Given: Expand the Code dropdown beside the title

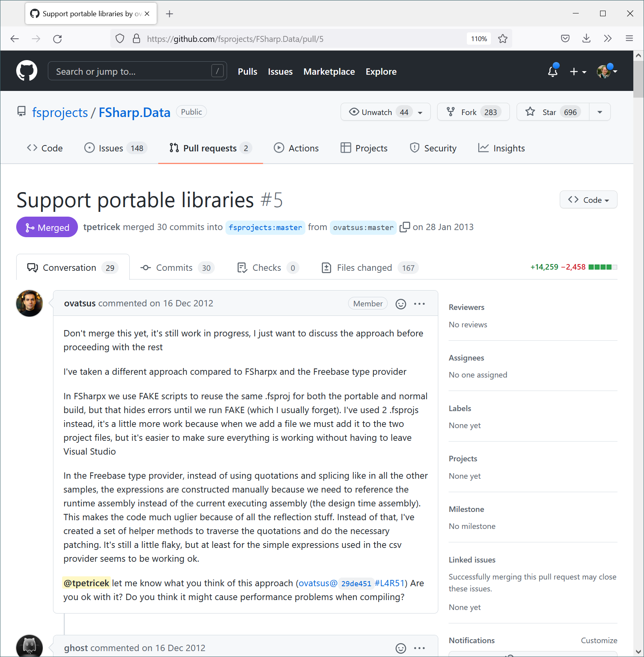Looking at the screenshot, I should coord(589,200).
